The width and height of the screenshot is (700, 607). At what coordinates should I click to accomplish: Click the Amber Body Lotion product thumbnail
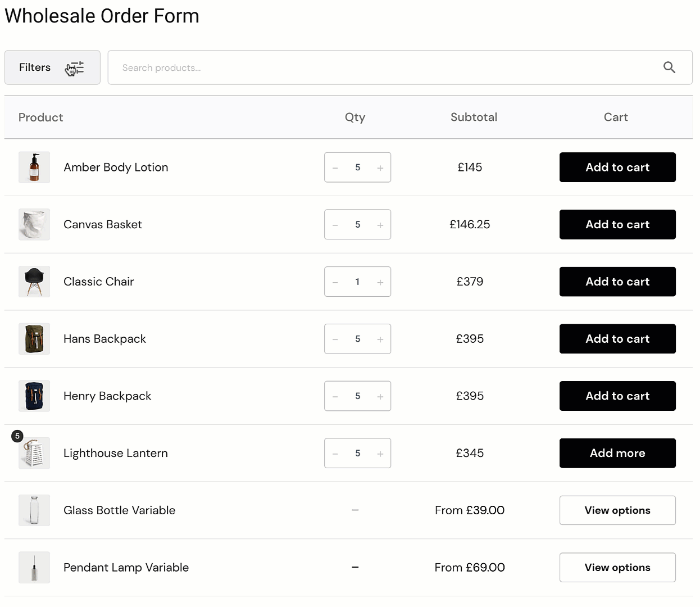point(34,167)
